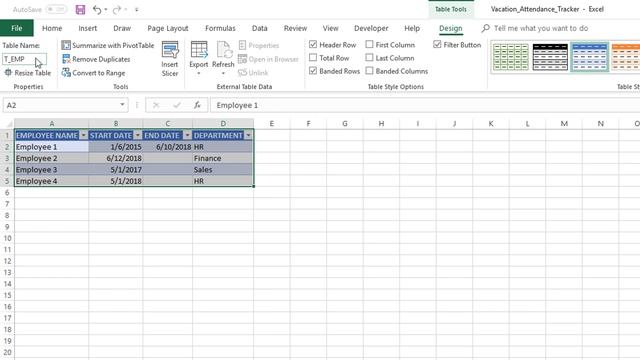Open the START DATE filter dropdown
This screenshot has width=640, height=360.
click(138, 136)
